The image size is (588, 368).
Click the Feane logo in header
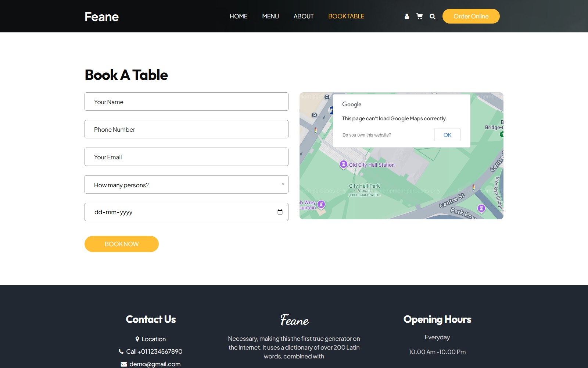(x=102, y=17)
